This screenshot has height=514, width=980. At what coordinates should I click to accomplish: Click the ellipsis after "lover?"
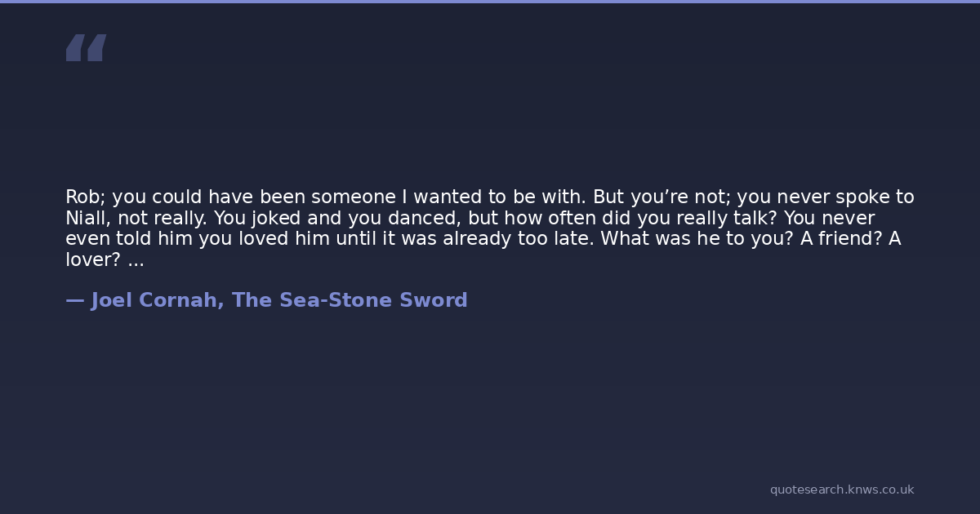(x=136, y=260)
